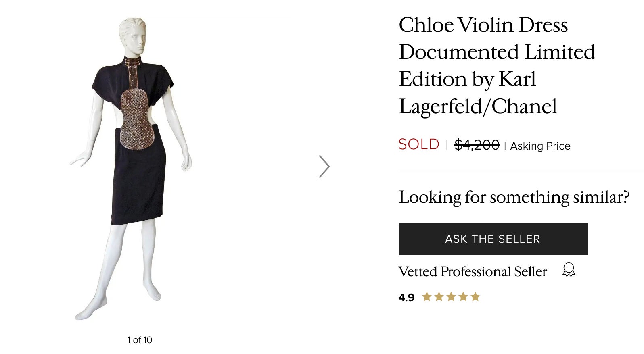Click the violin-shaped beaded panel on the dress

point(137,119)
